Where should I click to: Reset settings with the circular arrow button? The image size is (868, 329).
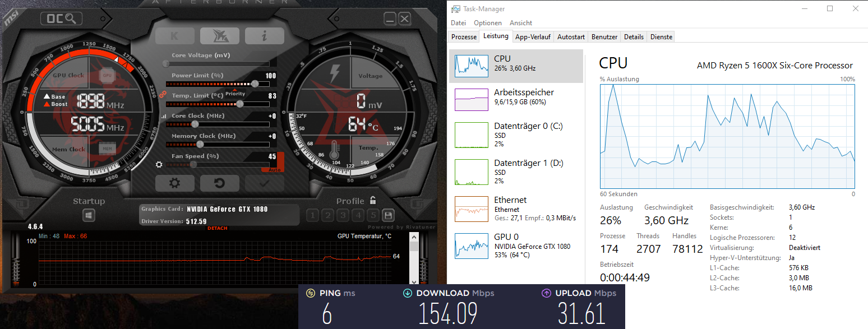pyautogui.click(x=219, y=183)
